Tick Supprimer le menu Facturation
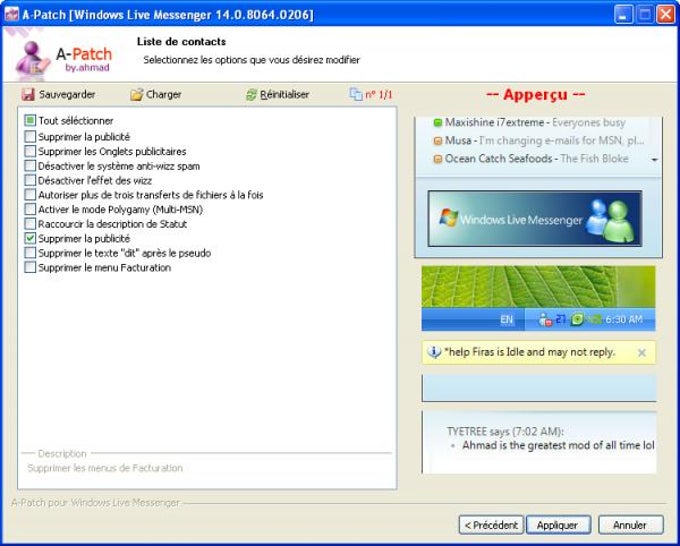 click(x=30, y=267)
